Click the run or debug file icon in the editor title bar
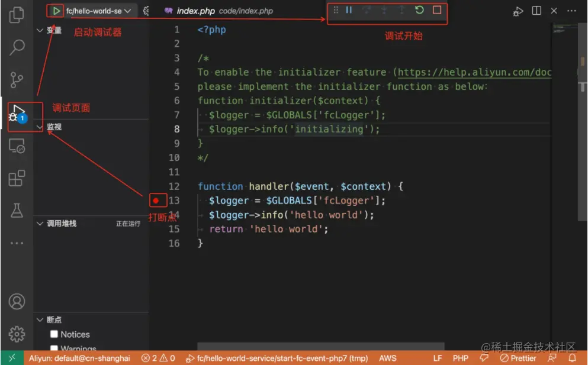588x365 pixels. pos(518,11)
